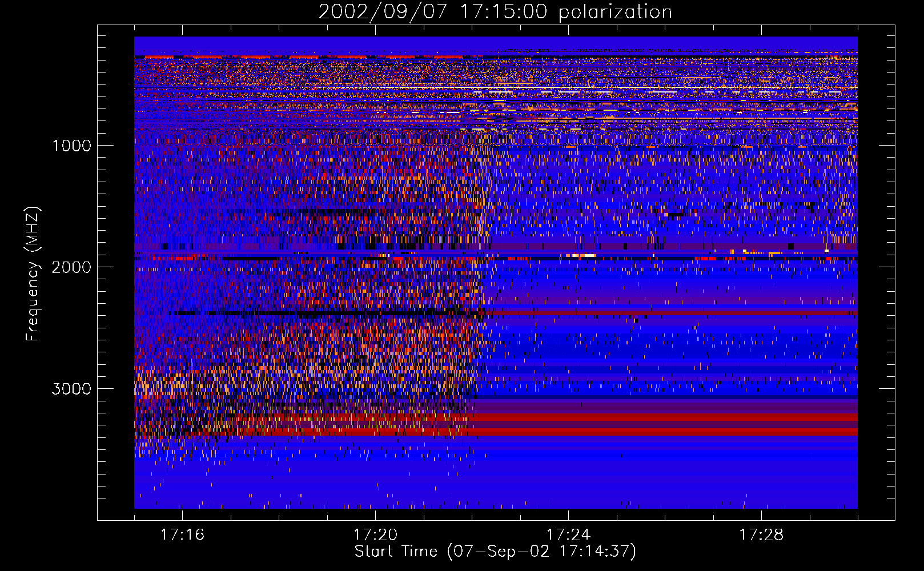The image size is (924, 571).
Task: Click the 17:16 time axis label
Action: [x=182, y=535]
